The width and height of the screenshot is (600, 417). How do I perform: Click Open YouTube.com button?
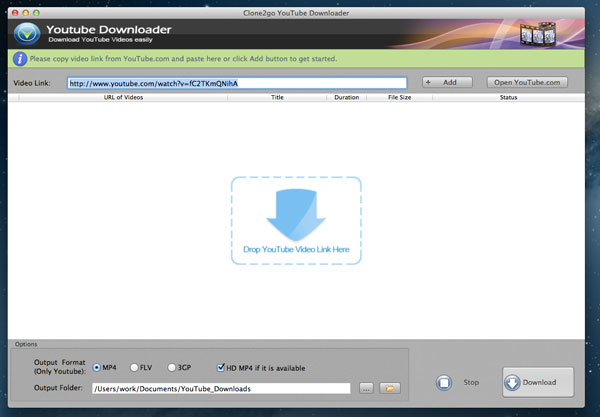tap(527, 82)
